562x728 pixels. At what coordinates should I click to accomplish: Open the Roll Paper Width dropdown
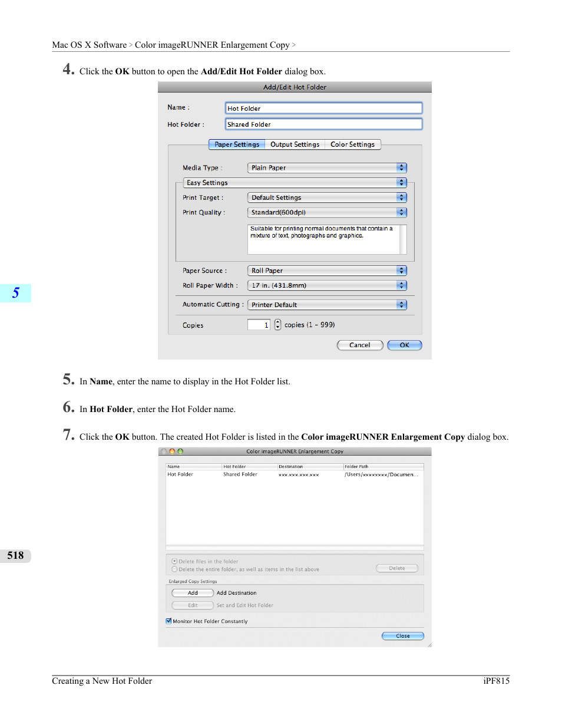(327, 285)
